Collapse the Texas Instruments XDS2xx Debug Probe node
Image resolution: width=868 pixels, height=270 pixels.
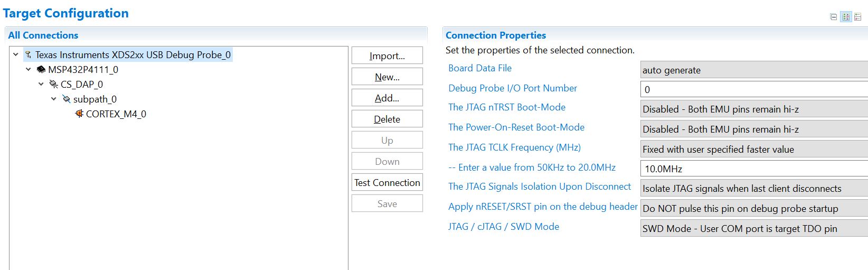pos(16,54)
